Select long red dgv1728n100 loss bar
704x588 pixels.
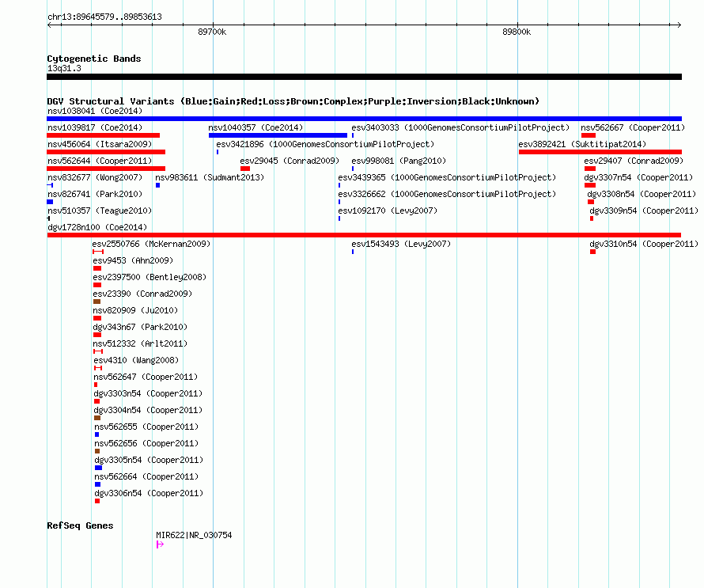(x=364, y=235)
